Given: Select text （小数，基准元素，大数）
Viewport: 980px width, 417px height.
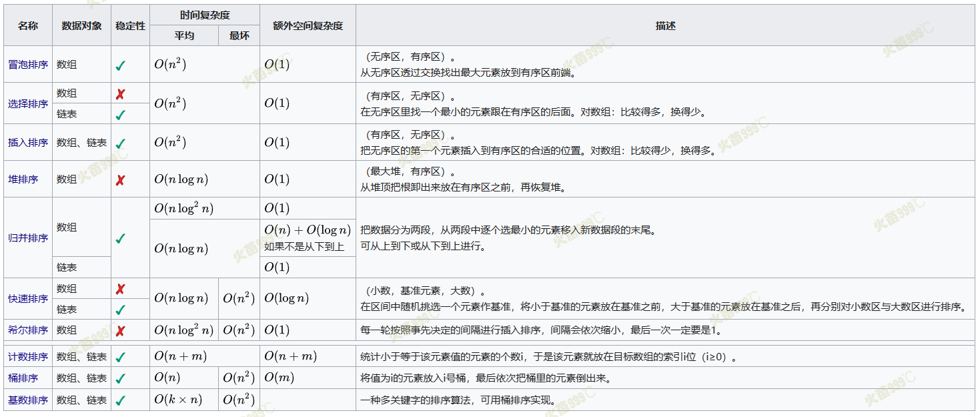Looking at the screenshot, I should click(x=423, y=290).
